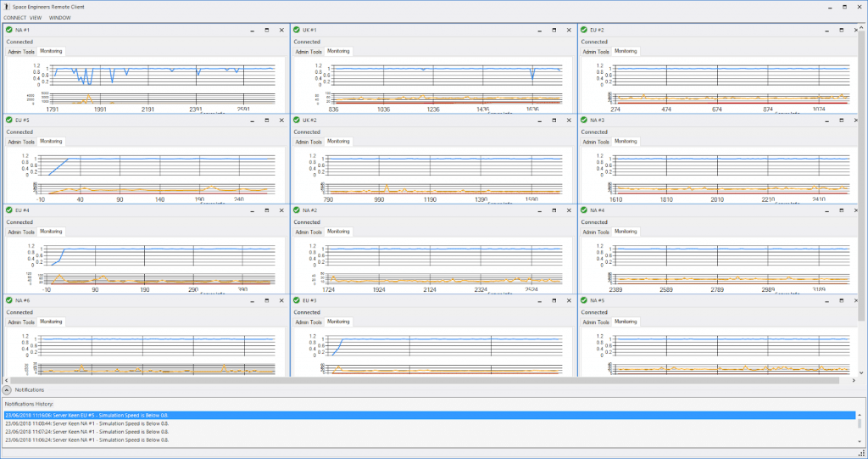Select the EU #5 simulation speed notification
868x459 pixels.
(x=430, y=415)
